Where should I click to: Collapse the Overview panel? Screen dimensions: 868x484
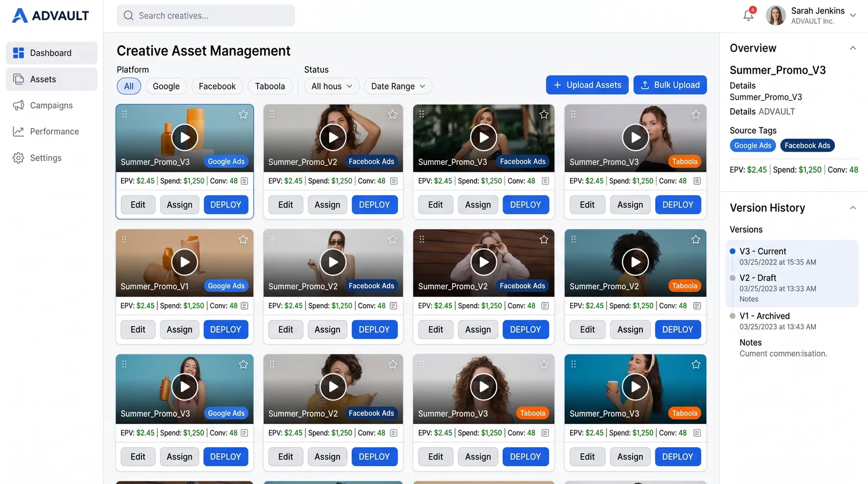click(853, 48)
